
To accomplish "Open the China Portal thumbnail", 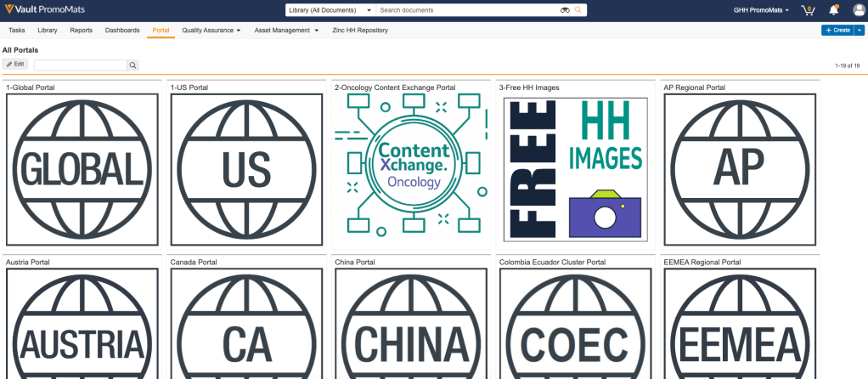I will [411, 324].
